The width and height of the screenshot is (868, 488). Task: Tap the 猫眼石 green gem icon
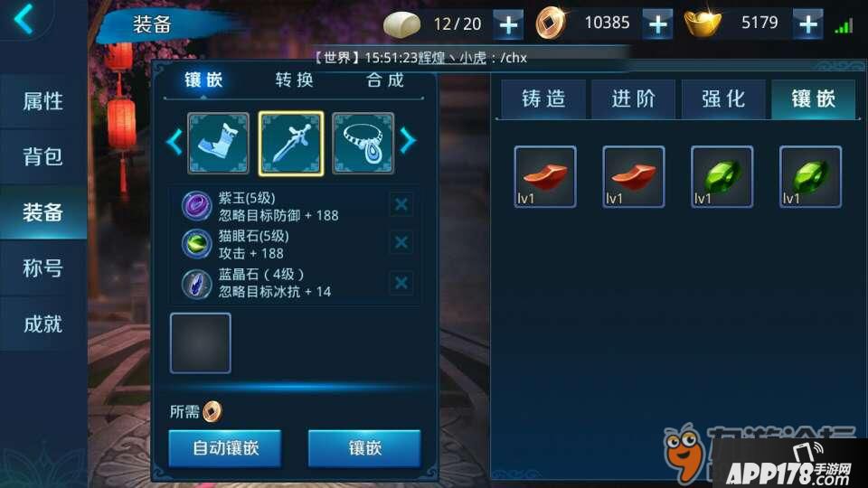[196, 244]
